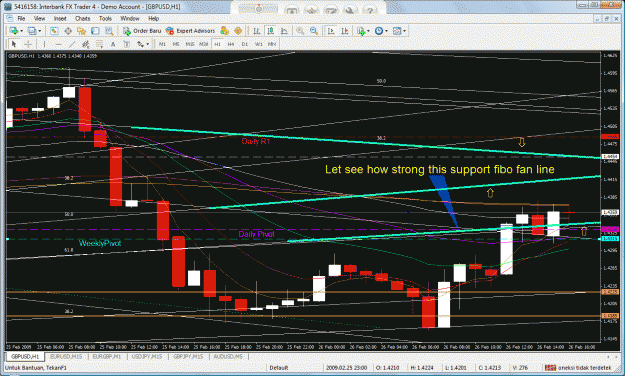The image size is (625, 376).
Task: Set timeframe to M5
Action: click(x=176, y=44)
